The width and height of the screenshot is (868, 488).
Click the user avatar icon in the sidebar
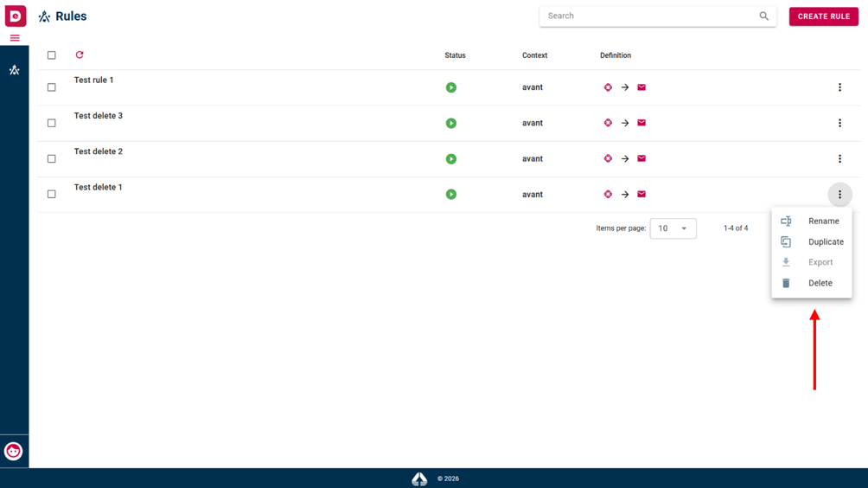[13, 451]
